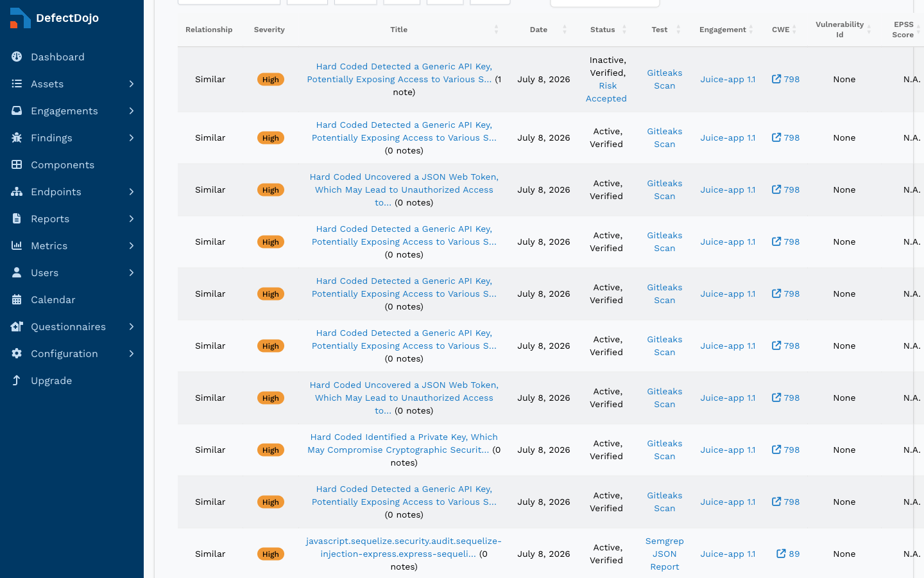The height and width of the screenshot is (578, 924).
Task: Expand the Assets submenu chevron
Action: point(132,83)
